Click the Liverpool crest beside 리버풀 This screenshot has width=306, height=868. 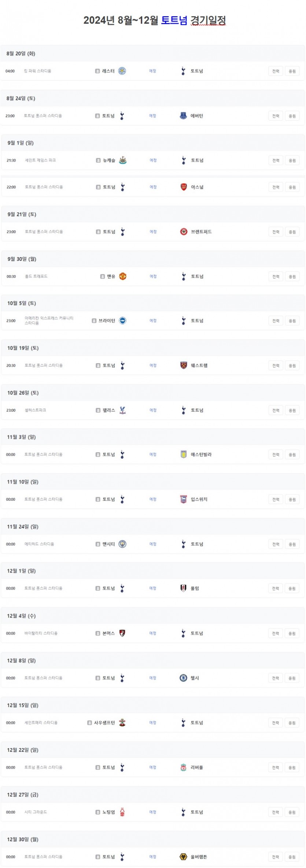(x=183, y=767)
